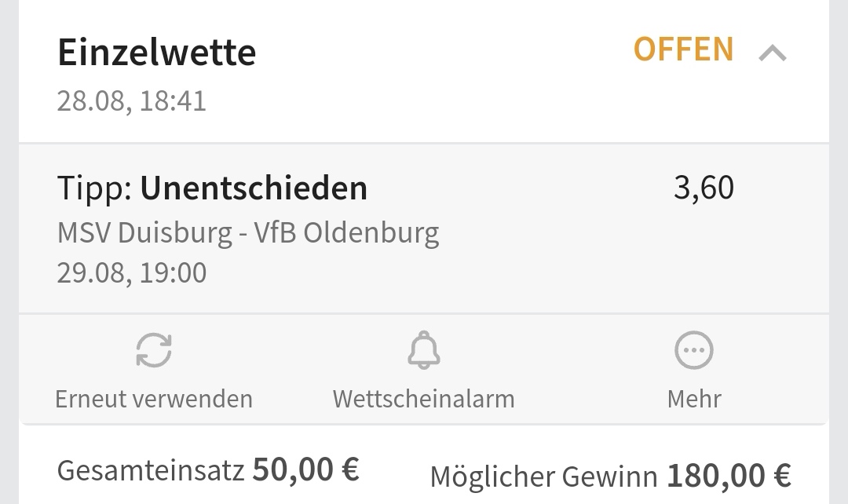
Task: Tap the Einzelwette heading
Action: pos(157,53)
